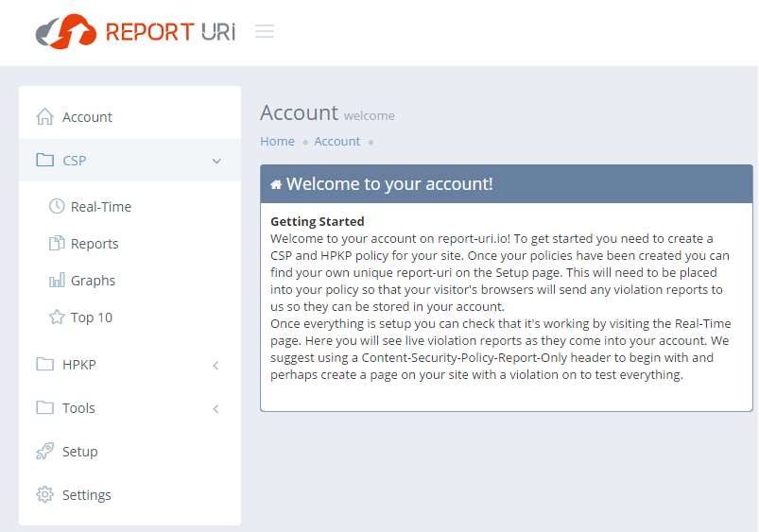Click the REPORT URI brand text

170,32
